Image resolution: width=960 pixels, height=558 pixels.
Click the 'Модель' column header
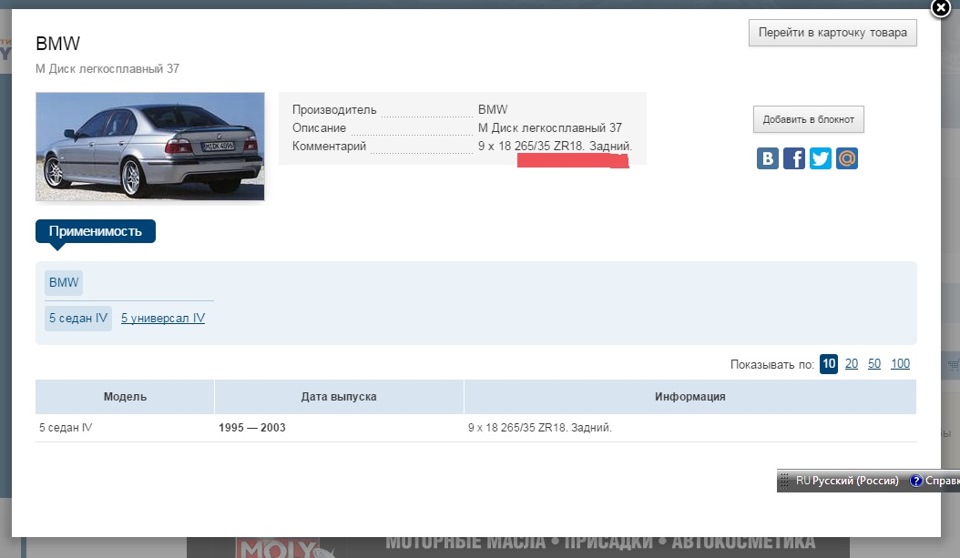(125, 397)
